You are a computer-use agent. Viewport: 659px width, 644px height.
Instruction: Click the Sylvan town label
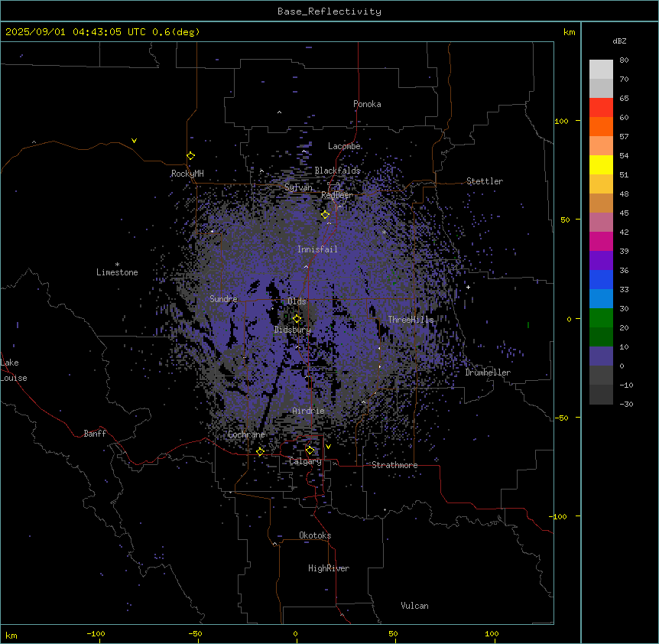(298, 187)
